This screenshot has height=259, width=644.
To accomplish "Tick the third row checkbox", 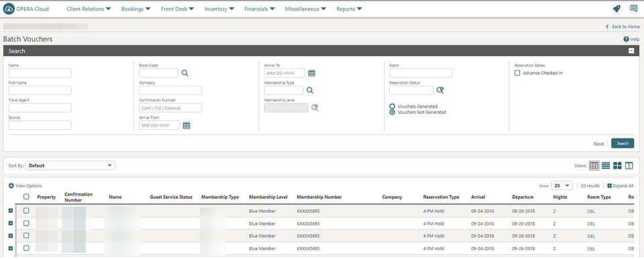I will coord(26,236).
